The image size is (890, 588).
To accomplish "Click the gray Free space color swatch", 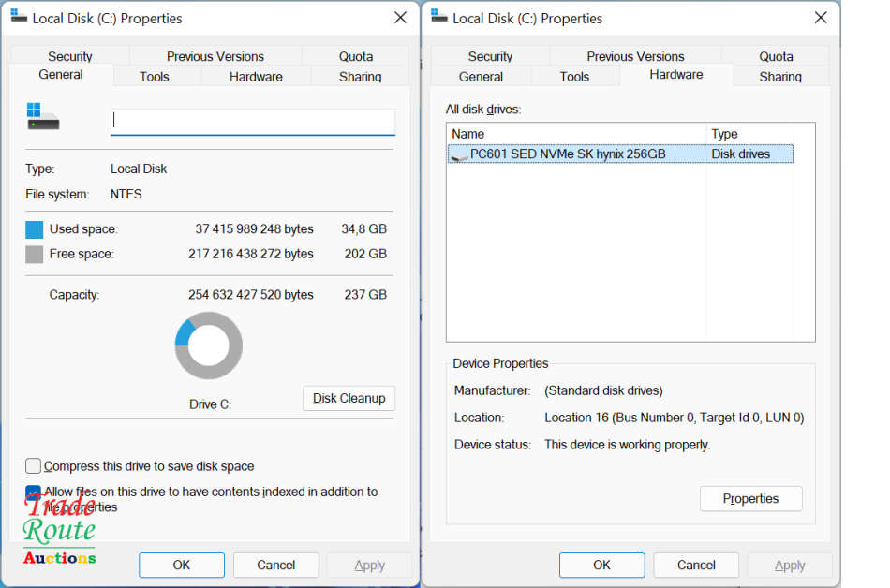I will (x=35, y=255).
